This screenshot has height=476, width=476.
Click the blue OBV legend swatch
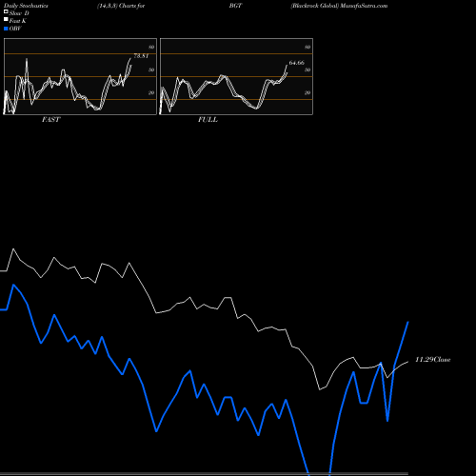point(6,29)
